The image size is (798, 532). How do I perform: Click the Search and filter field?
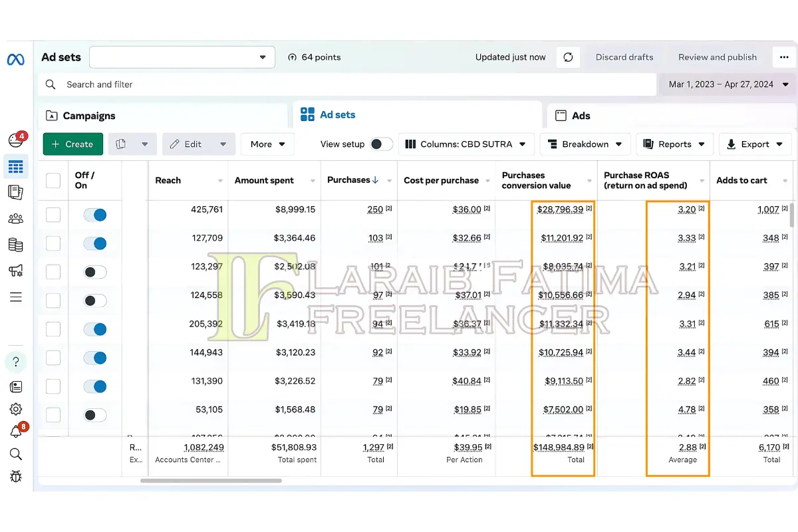tap(346, 84)
